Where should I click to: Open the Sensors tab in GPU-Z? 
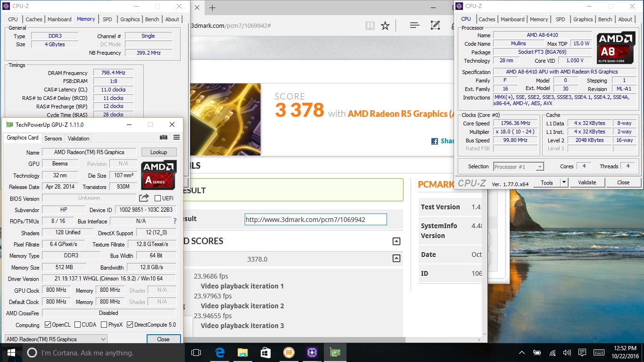click(53, 138)
